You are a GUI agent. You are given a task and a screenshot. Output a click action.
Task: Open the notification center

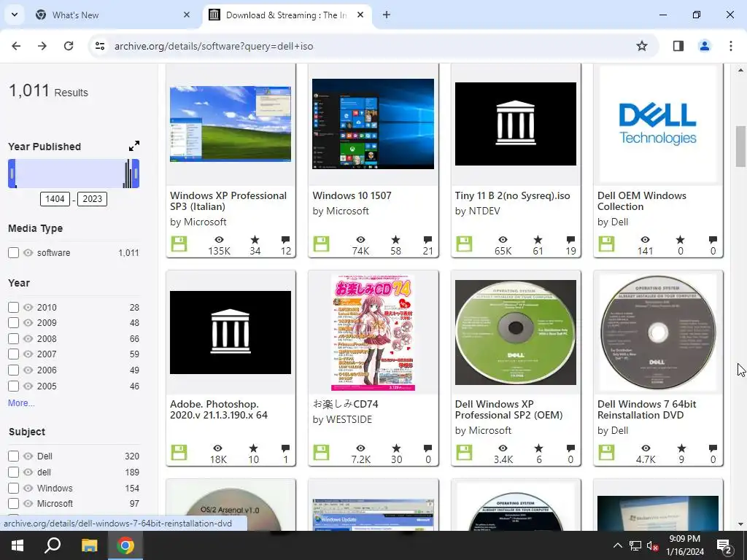(x=724, y=545)
